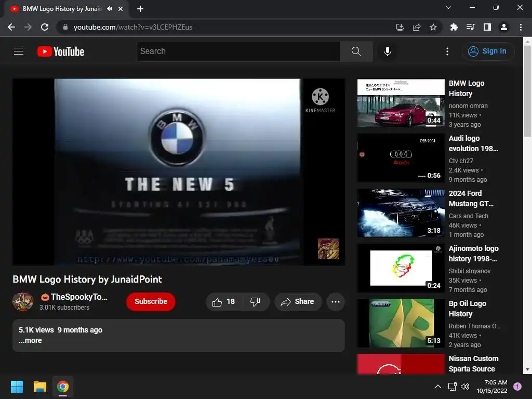The height and width of the screenshot is (399, 532).
Task: Close the BMW Logo History tab
Action: [121, 9]
